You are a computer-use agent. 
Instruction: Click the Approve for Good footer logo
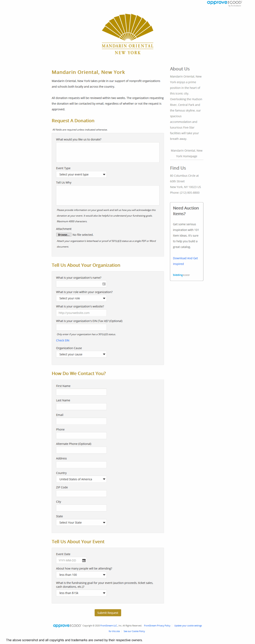[67, 625]
